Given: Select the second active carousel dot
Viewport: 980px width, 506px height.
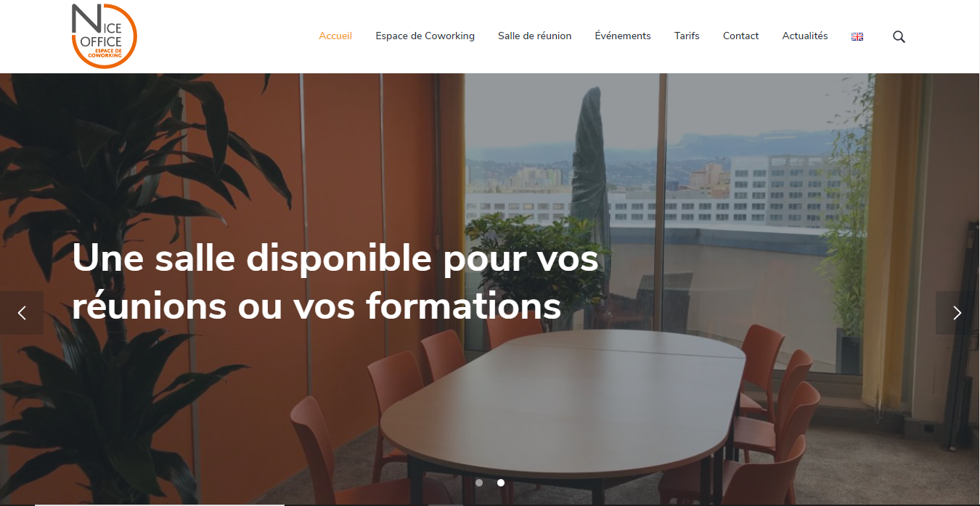Looking at the screenshot, I should [501, 483].
